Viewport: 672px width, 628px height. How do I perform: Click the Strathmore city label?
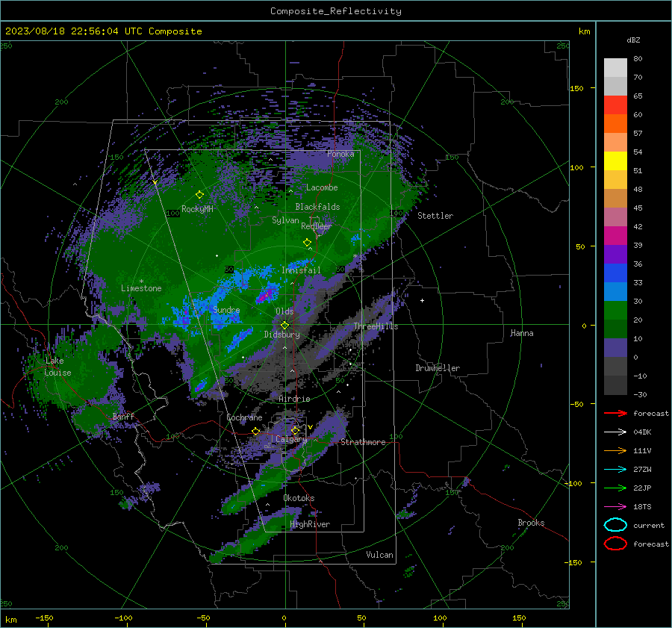click(x=363, y=442)
